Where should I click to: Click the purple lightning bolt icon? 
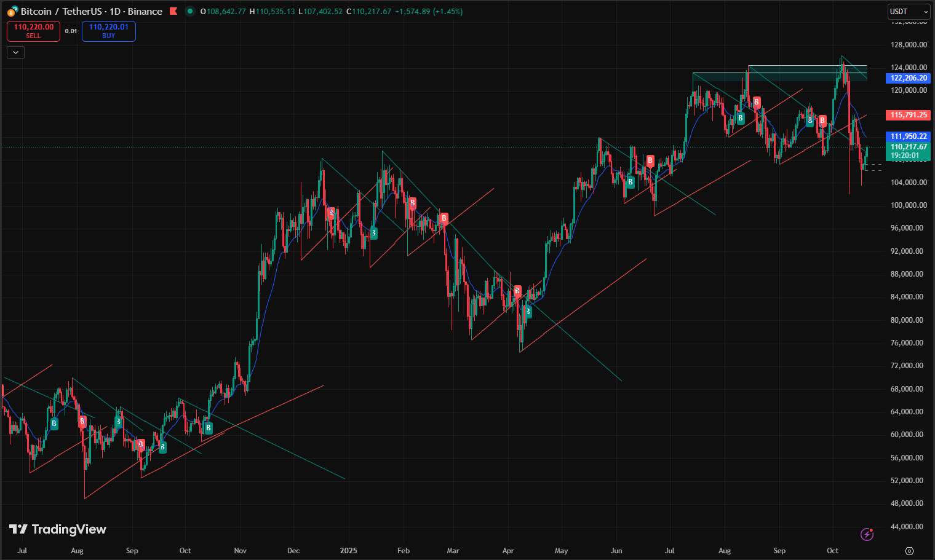pos(867,534)
